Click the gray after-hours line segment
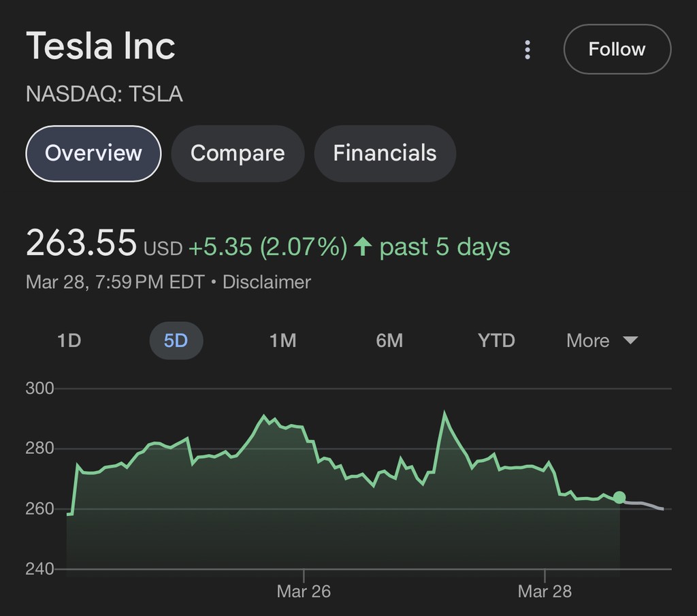The width and height of the screenshot is (697, 616). 643,504
